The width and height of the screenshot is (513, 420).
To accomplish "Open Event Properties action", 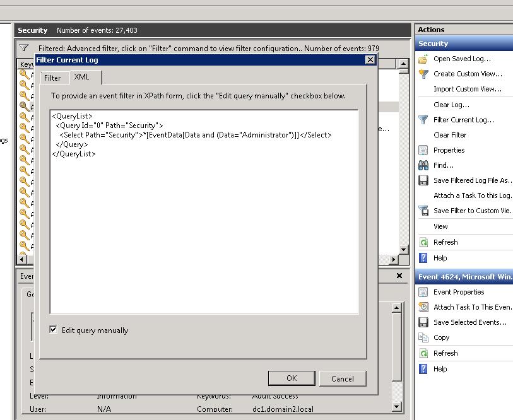I will click(x=459, y=292).
